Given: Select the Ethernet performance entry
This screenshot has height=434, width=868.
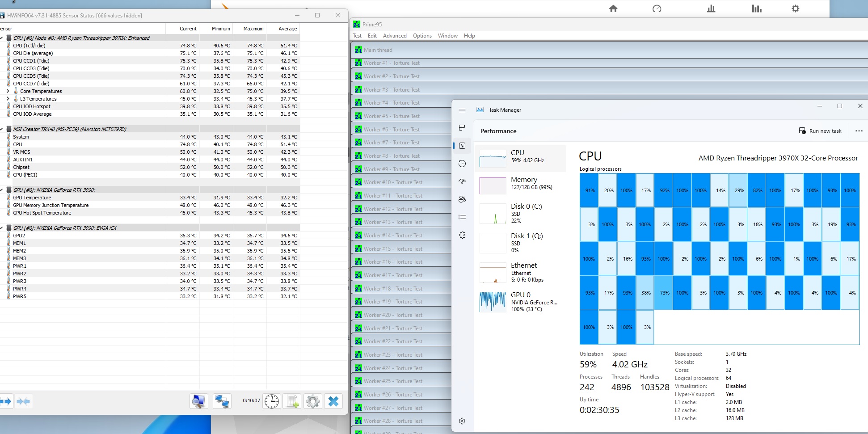Looking at the screenshot, I should point(521,272).
